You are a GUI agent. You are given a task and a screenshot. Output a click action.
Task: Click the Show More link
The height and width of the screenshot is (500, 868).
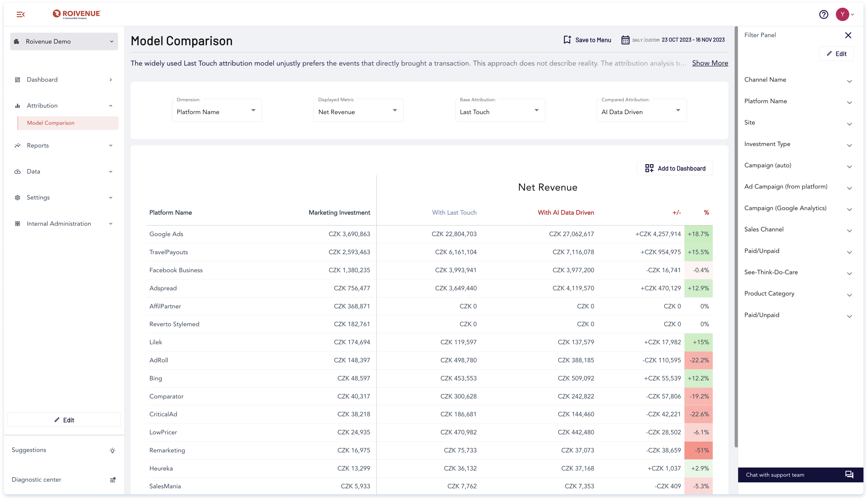point(710,63)
